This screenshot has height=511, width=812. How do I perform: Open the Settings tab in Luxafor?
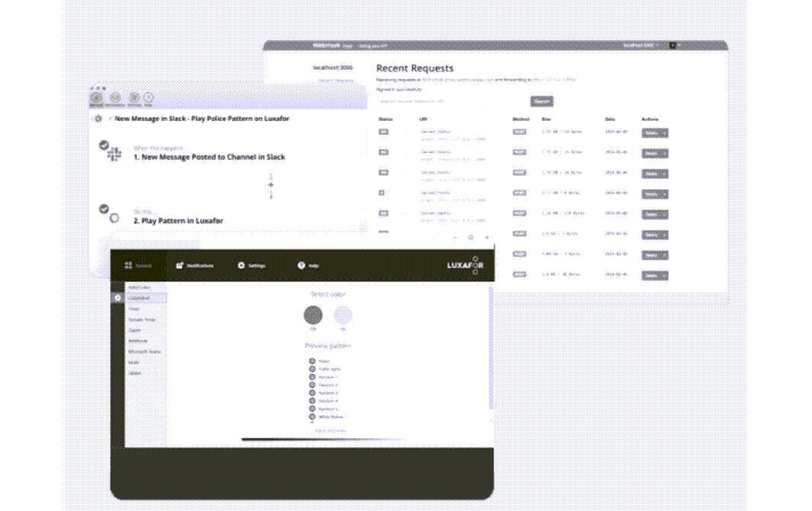tap(252, 265)
